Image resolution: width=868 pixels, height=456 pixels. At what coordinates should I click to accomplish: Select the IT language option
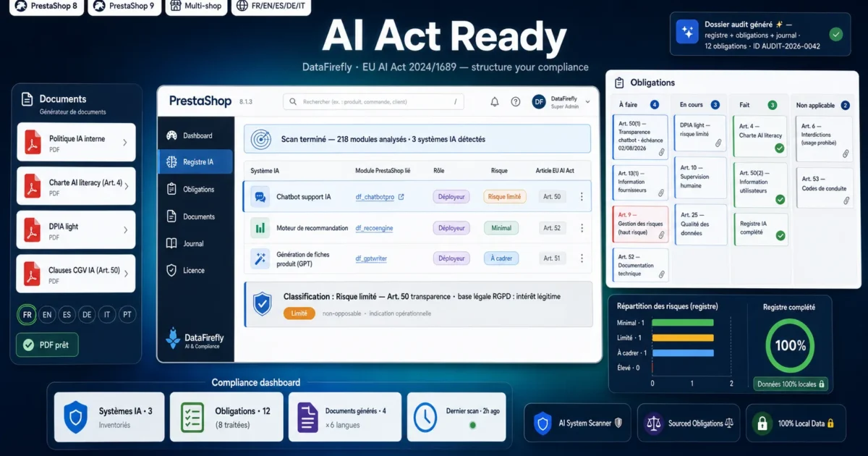[x=108, y=315]
